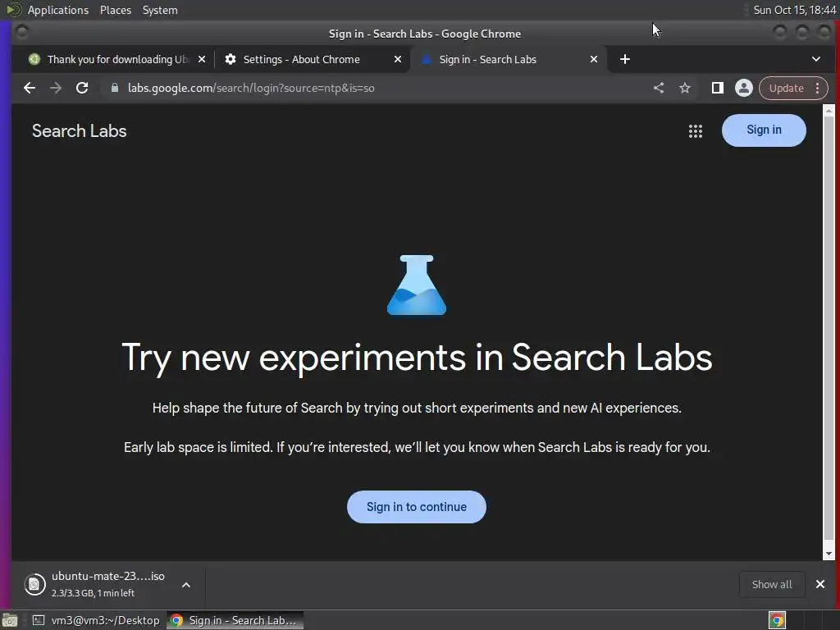The image size is (840, 630).
Task: Expand download options chevron for iso
Action: 186,585
